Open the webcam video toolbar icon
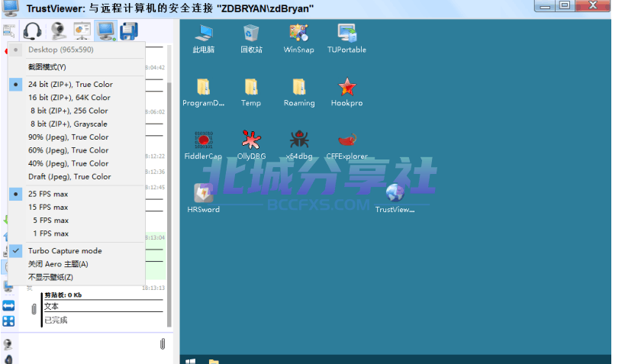638x364 pixels. [x=58, y=31]
